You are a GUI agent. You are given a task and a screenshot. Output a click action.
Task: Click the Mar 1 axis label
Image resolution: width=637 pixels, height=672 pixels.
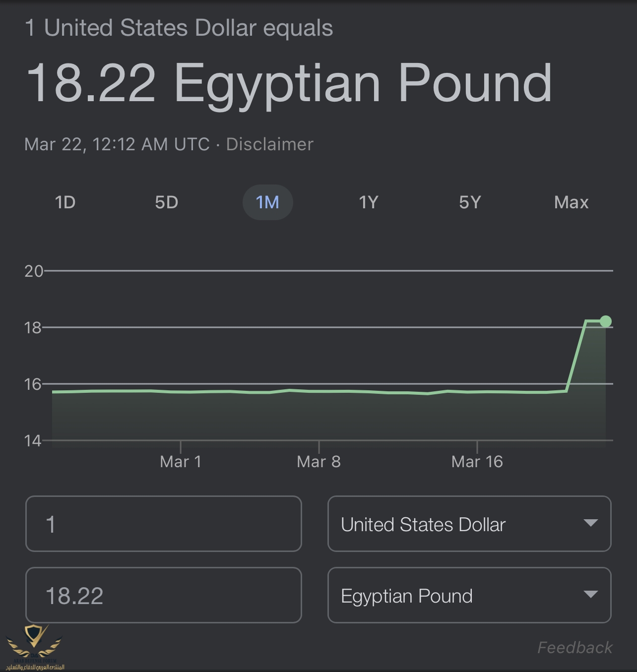point(181,462)
